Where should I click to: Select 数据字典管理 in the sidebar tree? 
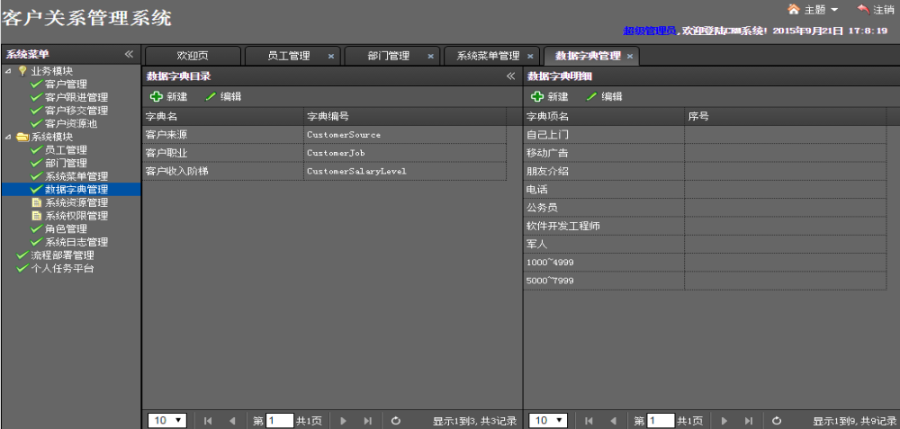point(76,190)
